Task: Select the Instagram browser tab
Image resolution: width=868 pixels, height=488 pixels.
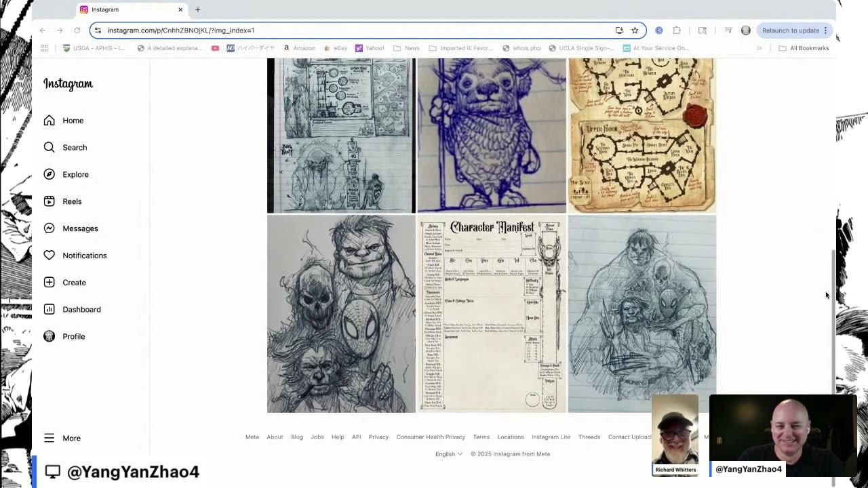Action: [132, 9]
